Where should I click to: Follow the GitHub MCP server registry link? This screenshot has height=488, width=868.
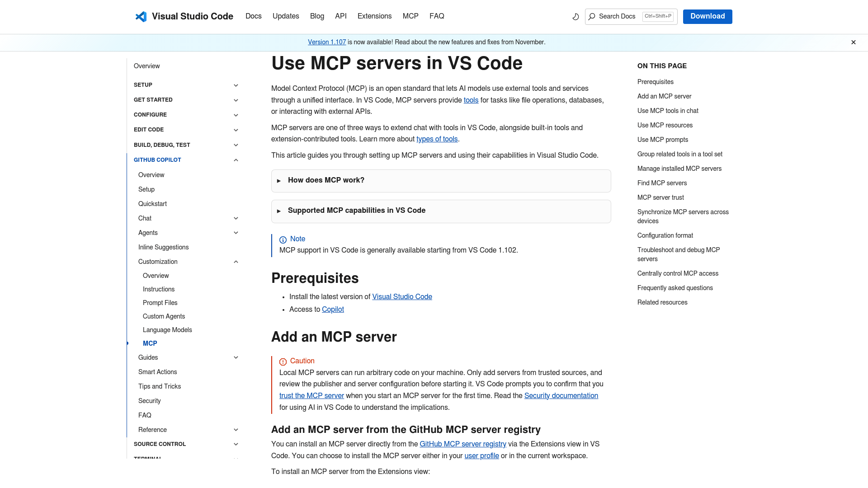tap(463, 444)
